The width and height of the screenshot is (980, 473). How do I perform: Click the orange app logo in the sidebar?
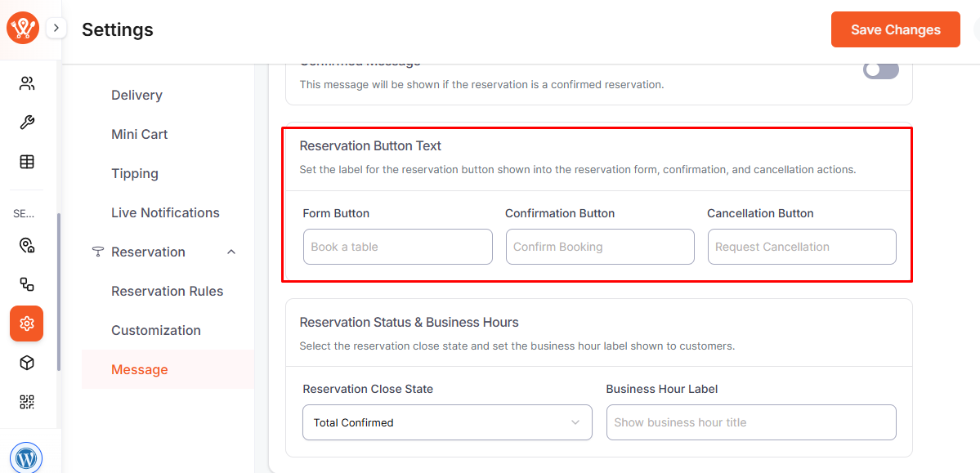(23, 29)
